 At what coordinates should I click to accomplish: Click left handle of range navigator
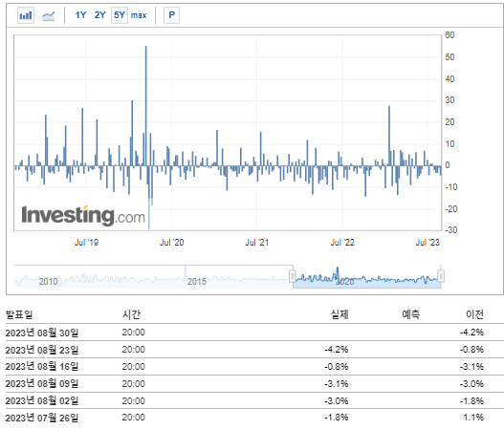point(293,276)
